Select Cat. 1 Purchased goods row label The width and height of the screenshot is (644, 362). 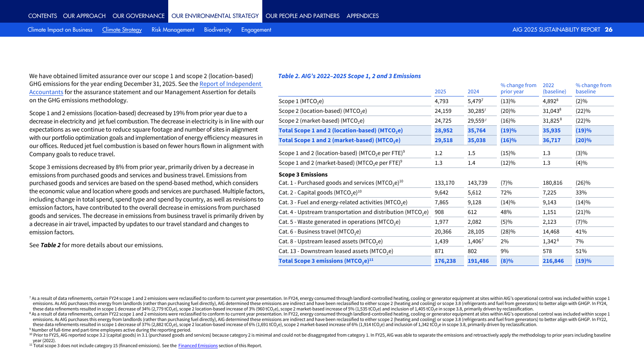[x=341, y=183]
